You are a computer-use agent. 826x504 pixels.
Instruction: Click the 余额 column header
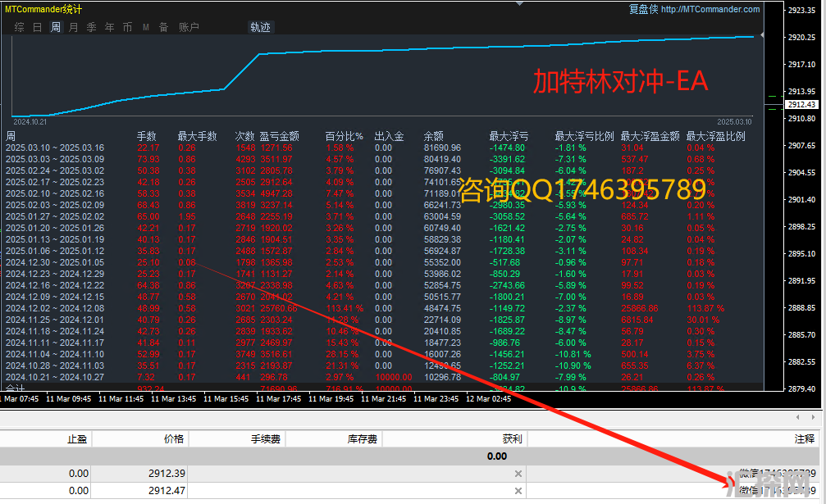tap(434, 136)
